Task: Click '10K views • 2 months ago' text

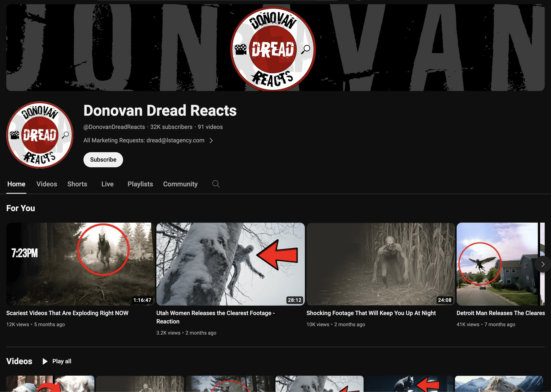Action: point(336,325)
